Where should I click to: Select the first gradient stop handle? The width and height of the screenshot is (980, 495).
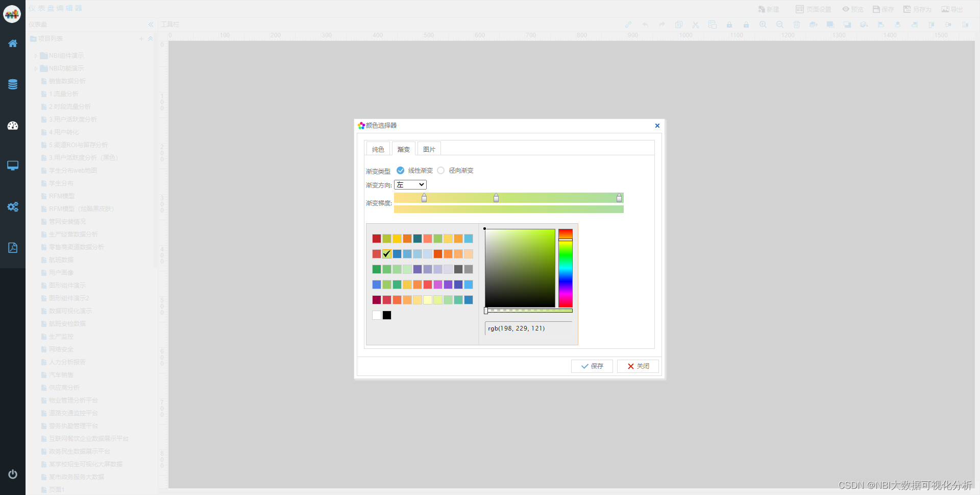coord(424,198)
